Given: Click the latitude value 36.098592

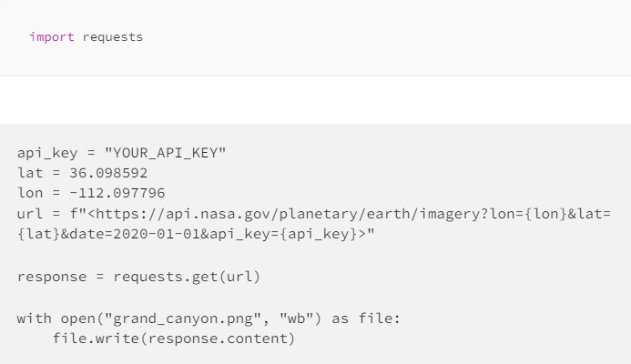Looking at the screenshot, I should coord(108,173).
